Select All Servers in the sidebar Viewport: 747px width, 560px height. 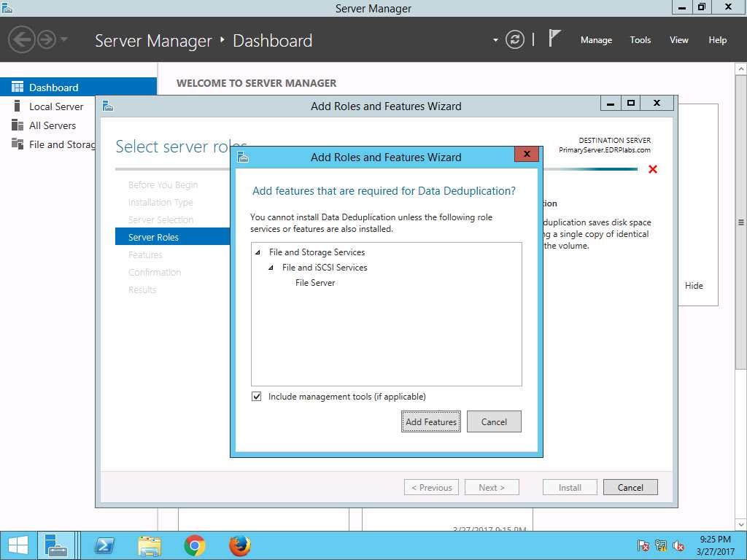coord(53,125)
